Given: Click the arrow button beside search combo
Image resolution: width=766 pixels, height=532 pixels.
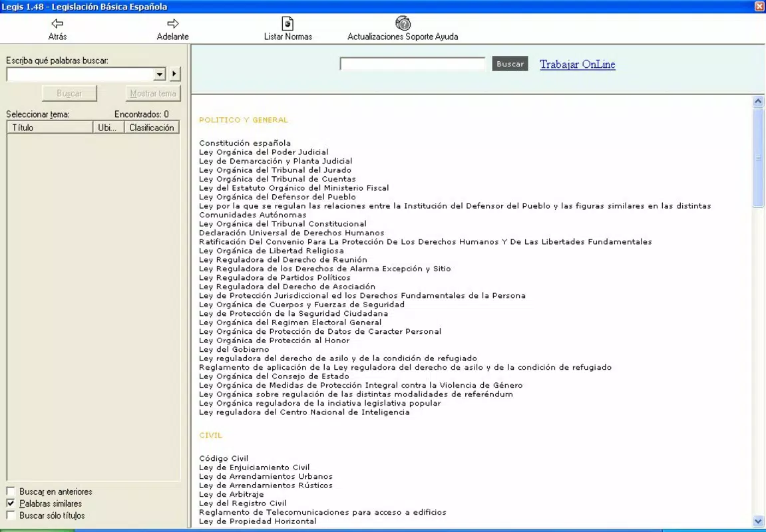Looking at the screenshot, I should (x=175, y=74).
